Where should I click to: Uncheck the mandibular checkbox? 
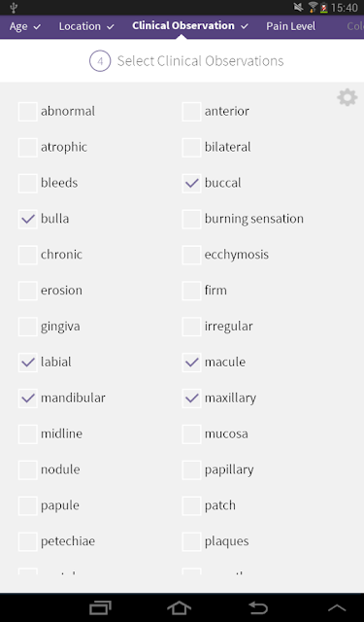(x=28, y=398)
